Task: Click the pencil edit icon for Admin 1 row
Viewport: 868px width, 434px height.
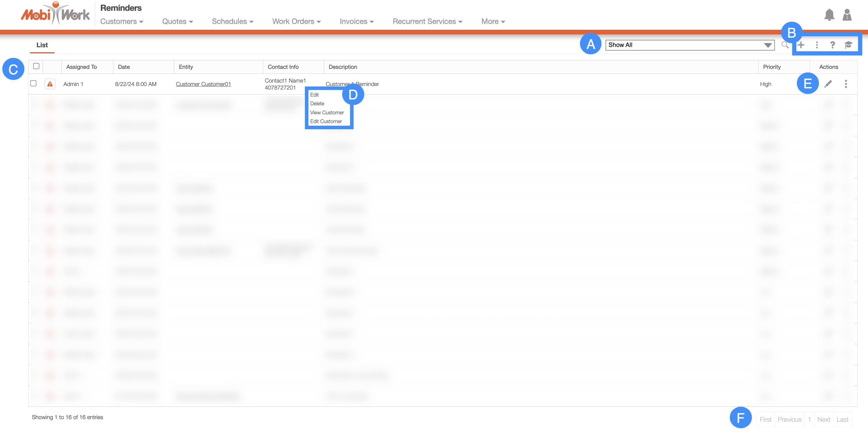Action: coord(828,84)
